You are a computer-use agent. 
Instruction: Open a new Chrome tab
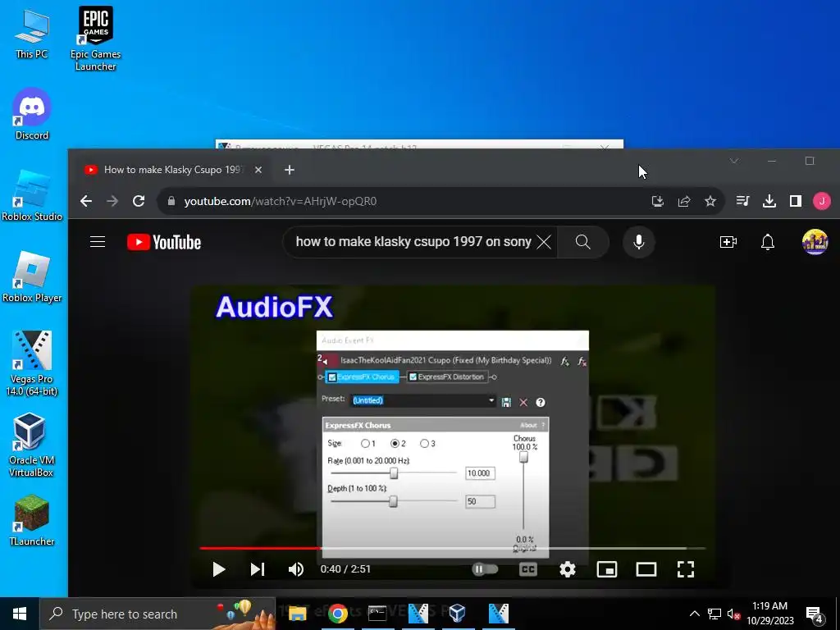coord(290,170)
